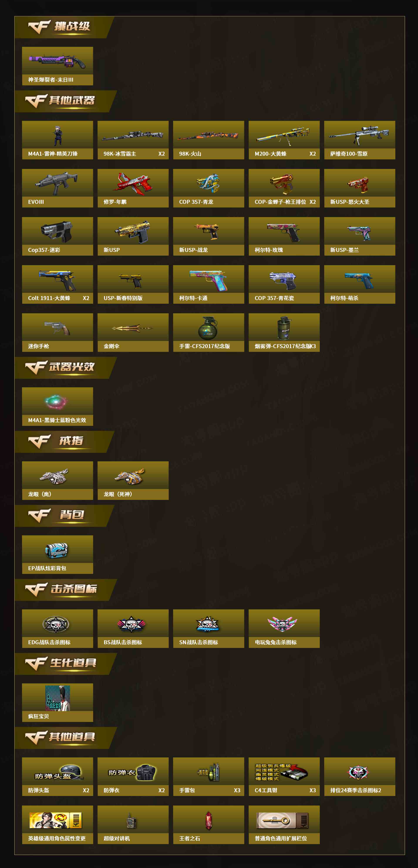Image resolution: width=418 pixels, height=868 pixels.
Task: Select the 手雷-CFS2017纪念版 grenade icon
Action: click(x=208, y=328)
